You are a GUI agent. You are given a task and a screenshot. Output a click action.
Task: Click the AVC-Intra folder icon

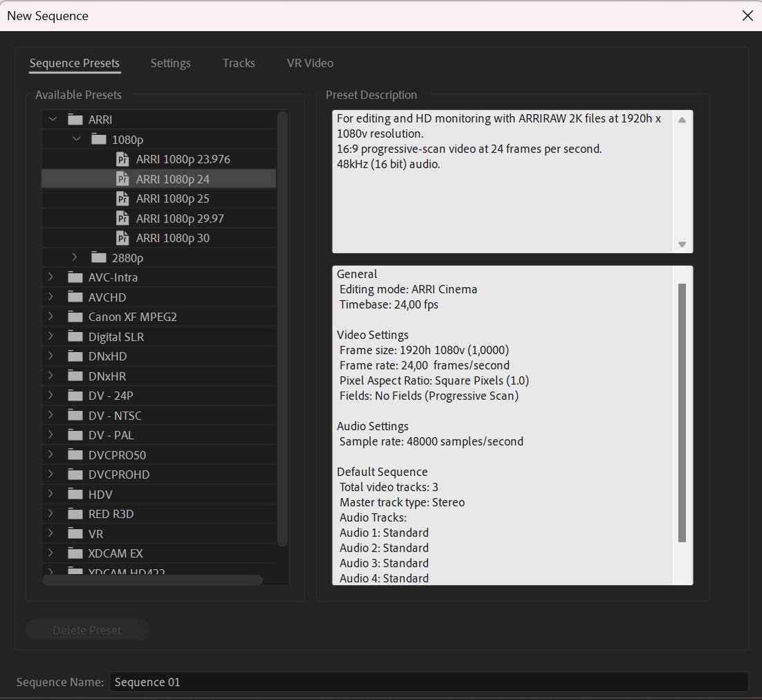point(75,277)
